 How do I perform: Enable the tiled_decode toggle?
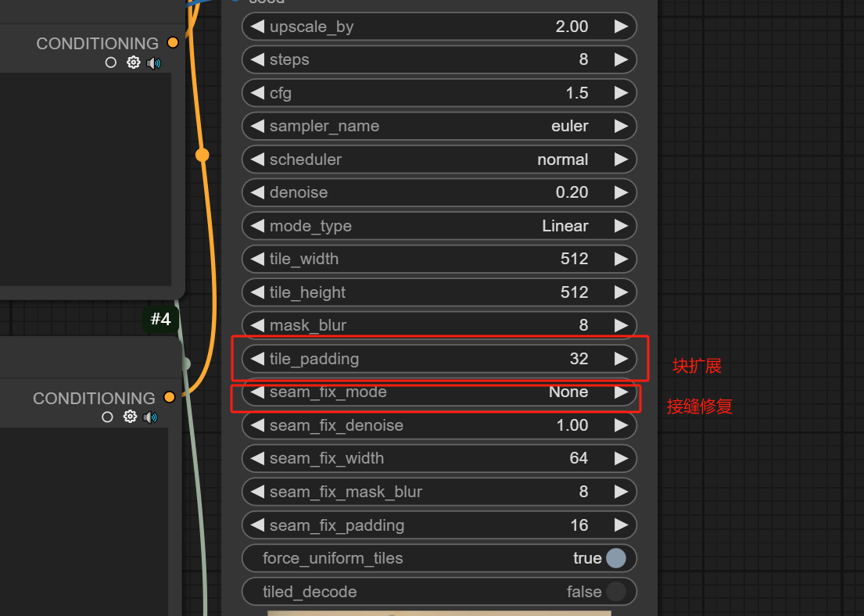[615, 592]
